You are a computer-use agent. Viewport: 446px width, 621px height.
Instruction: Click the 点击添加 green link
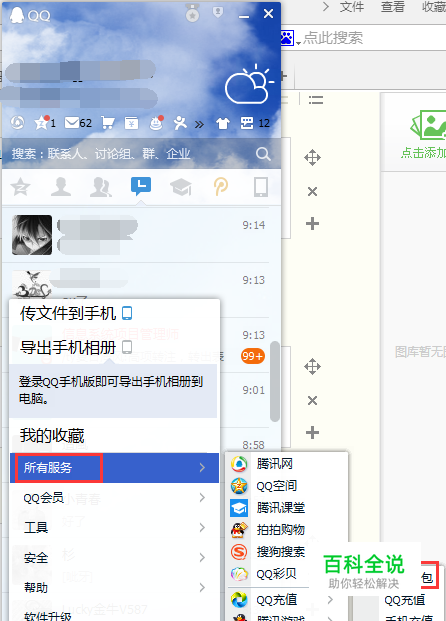point(423,152)
